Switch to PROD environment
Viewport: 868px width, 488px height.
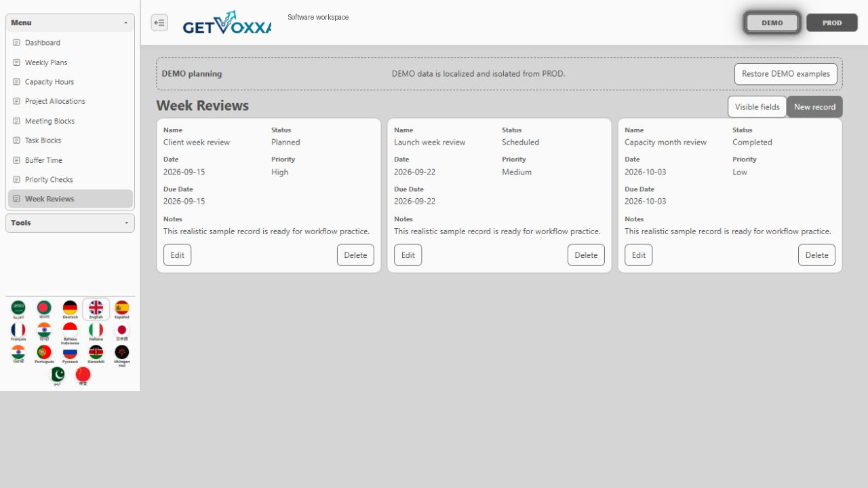(832, 22)
